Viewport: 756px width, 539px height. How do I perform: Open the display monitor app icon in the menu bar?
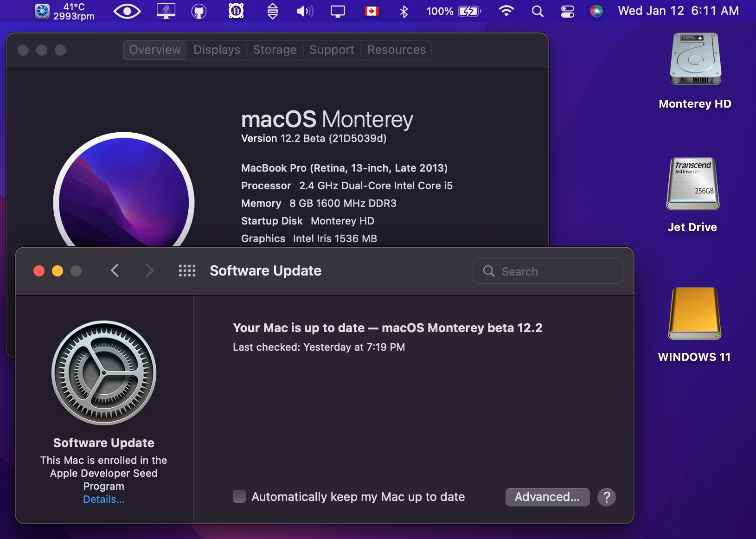166,11
